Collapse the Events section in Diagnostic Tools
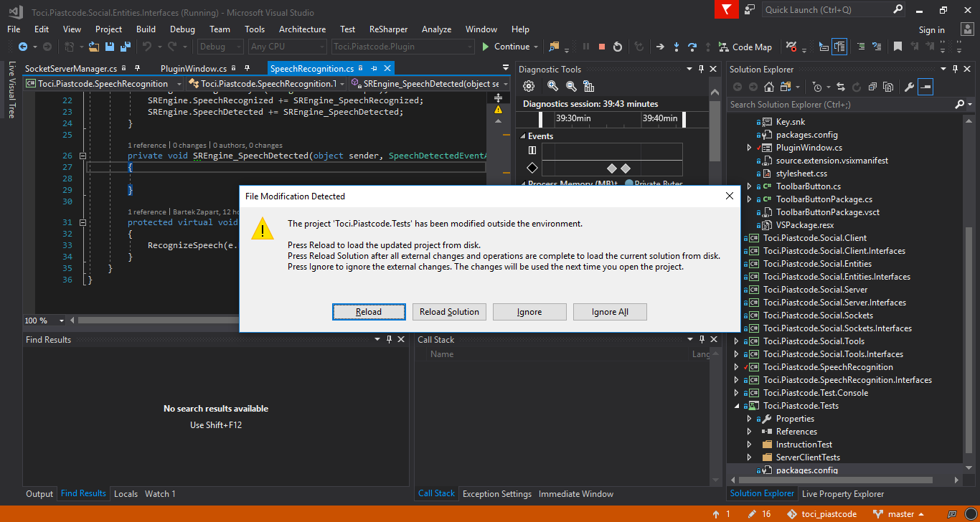Viewport: 980px width, 522px height. pyautogui.click(x=522, y=136)
